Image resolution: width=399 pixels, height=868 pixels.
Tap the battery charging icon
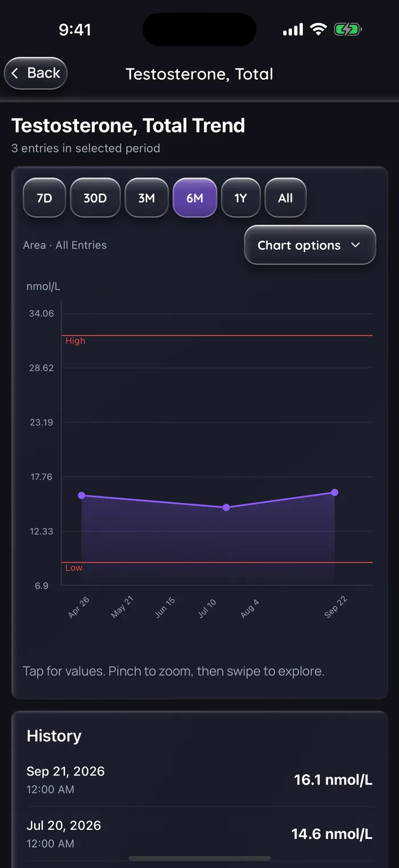tap(348, 30)
